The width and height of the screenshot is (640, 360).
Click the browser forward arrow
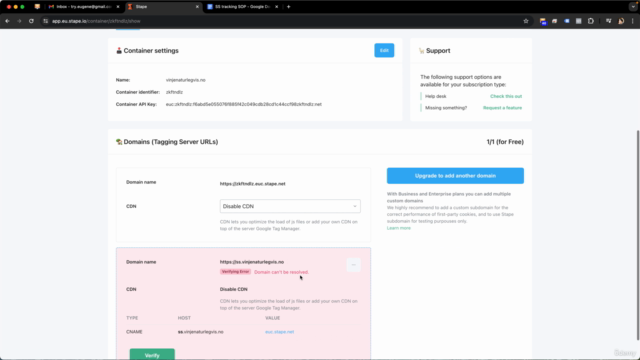coord(19,21)
